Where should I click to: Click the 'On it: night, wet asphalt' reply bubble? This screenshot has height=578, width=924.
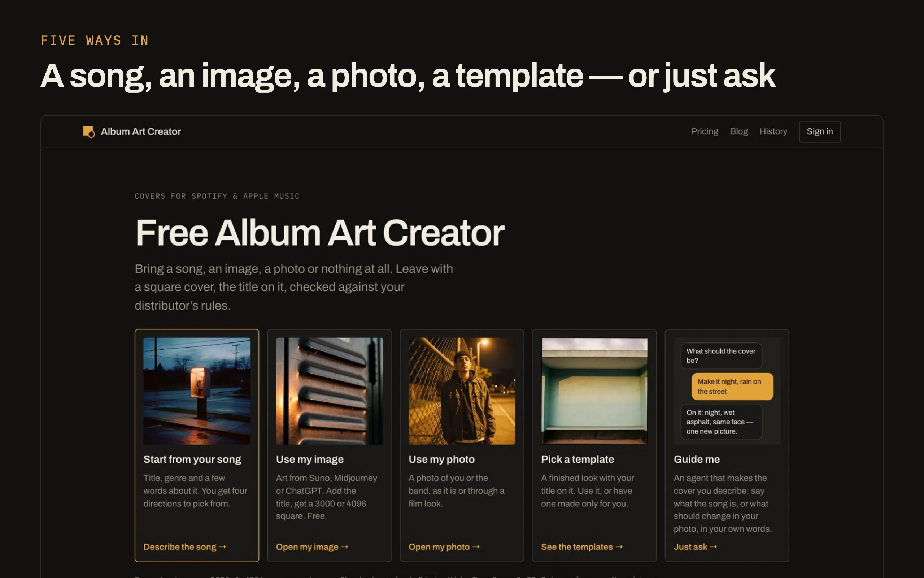click(x=721, y=422)
